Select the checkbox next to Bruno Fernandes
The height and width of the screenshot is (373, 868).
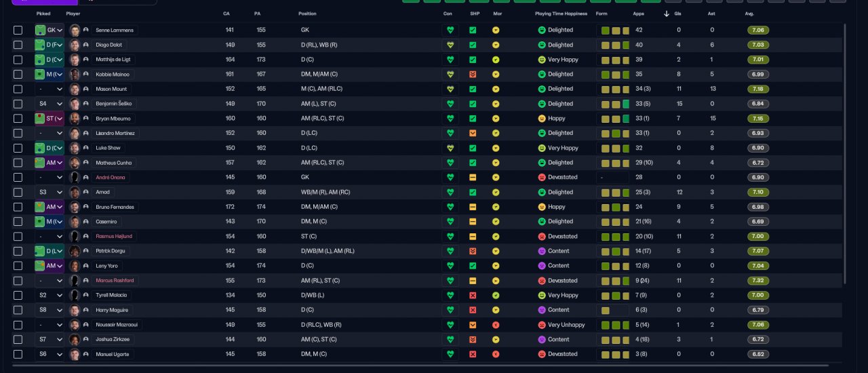coord(18,207)
